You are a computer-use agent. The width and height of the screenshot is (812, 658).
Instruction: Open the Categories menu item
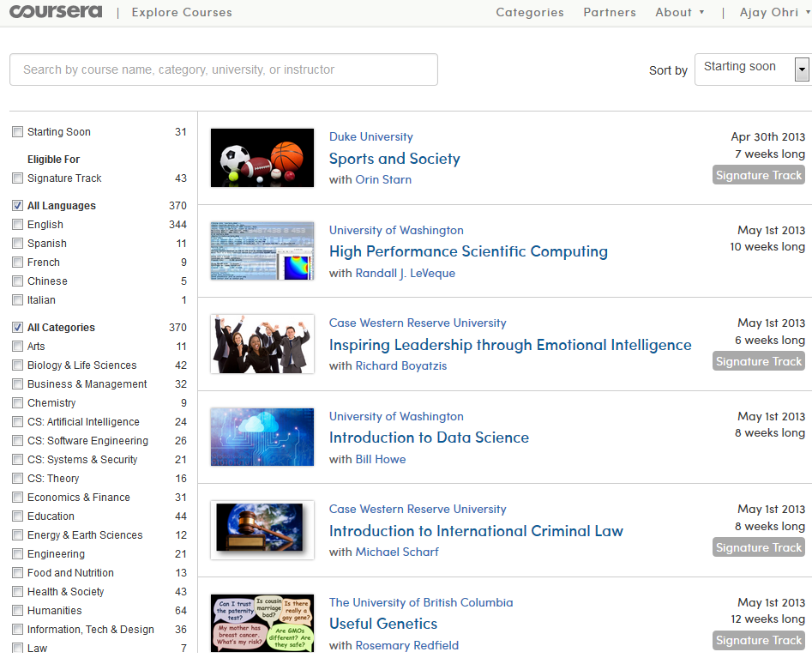(530, 12)
